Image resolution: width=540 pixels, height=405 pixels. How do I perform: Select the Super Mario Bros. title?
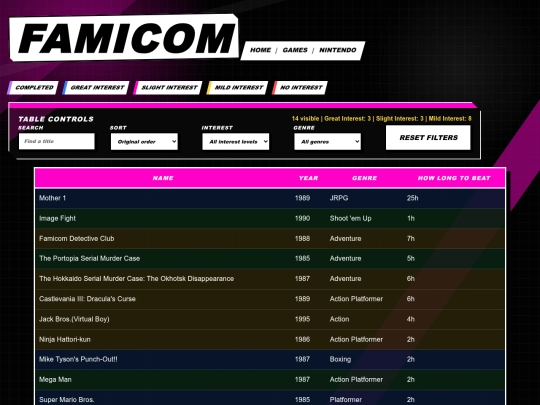(x=66, y=399)
